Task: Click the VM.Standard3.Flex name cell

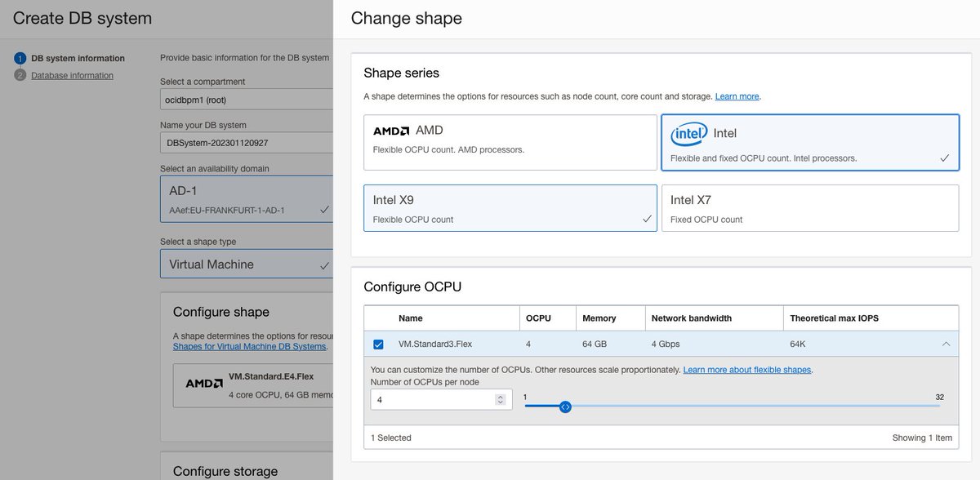Action: (x=434, y=344)
